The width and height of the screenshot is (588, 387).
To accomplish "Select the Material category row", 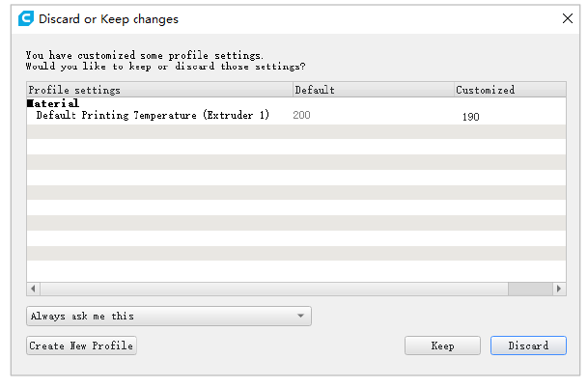I will tap(53, 103).
